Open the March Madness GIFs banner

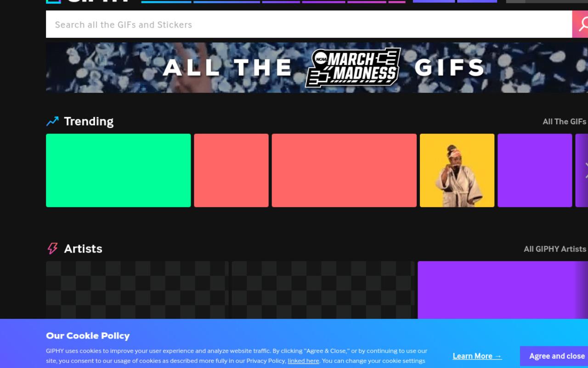[317, 68]
